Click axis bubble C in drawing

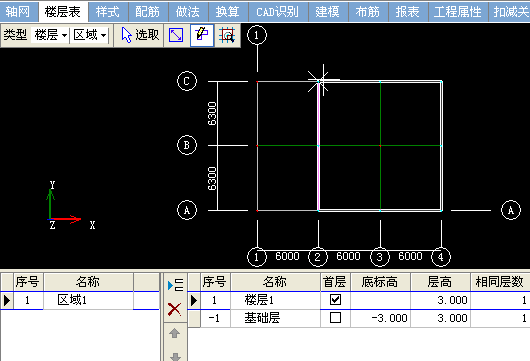pyautogui.click(x=187, y=81)
